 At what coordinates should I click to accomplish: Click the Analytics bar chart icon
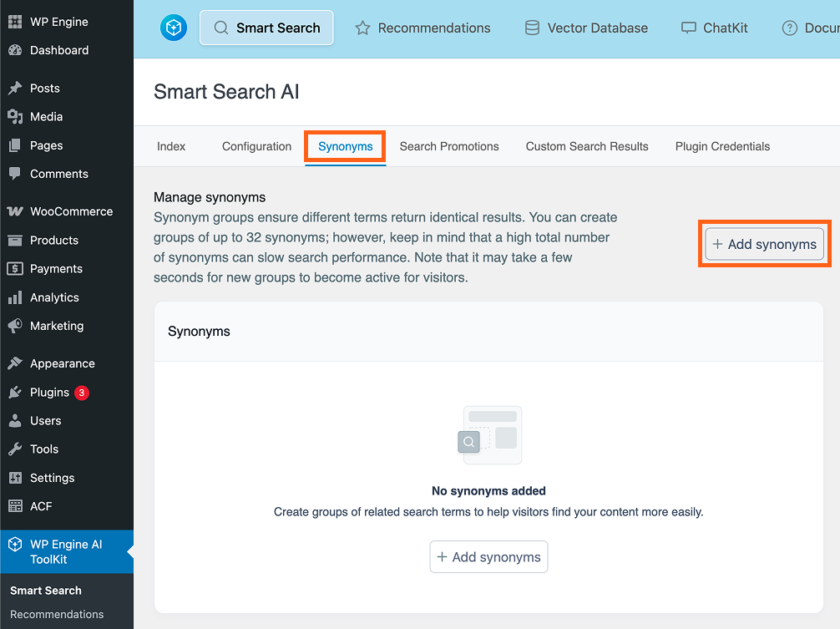coord(14,297)
